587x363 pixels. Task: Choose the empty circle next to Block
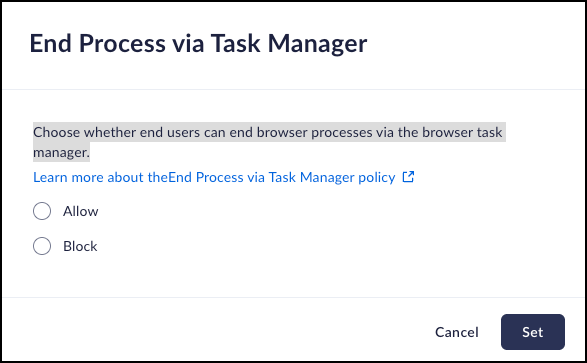pyautogui.click(x=42, y=246)
